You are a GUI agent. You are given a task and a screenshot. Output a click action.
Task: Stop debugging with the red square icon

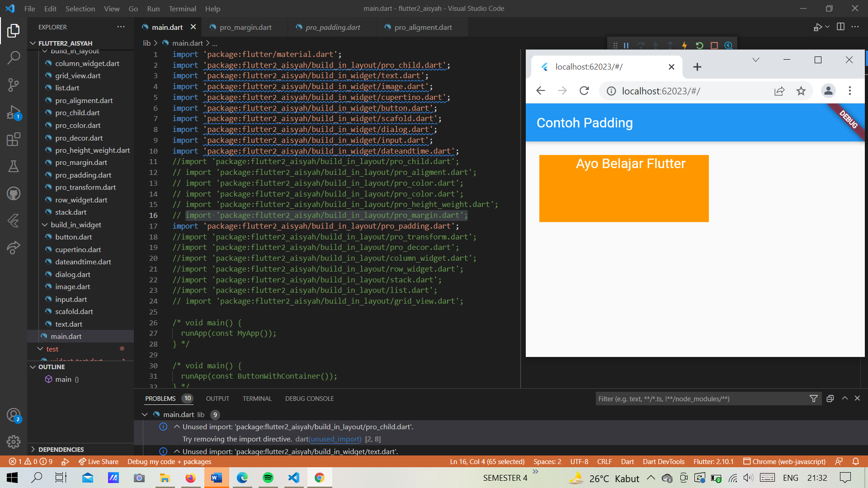pyautogui.click(x=714, y=46)
